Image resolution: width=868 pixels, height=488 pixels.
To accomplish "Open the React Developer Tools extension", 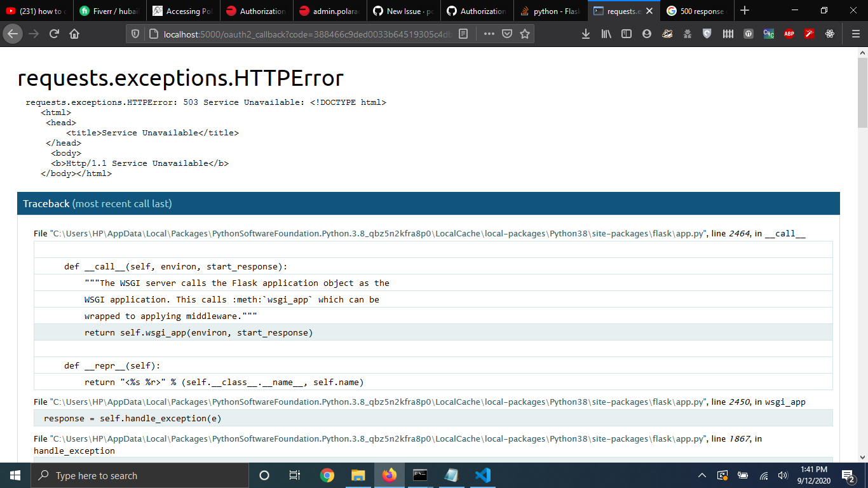I will (830, 34).
